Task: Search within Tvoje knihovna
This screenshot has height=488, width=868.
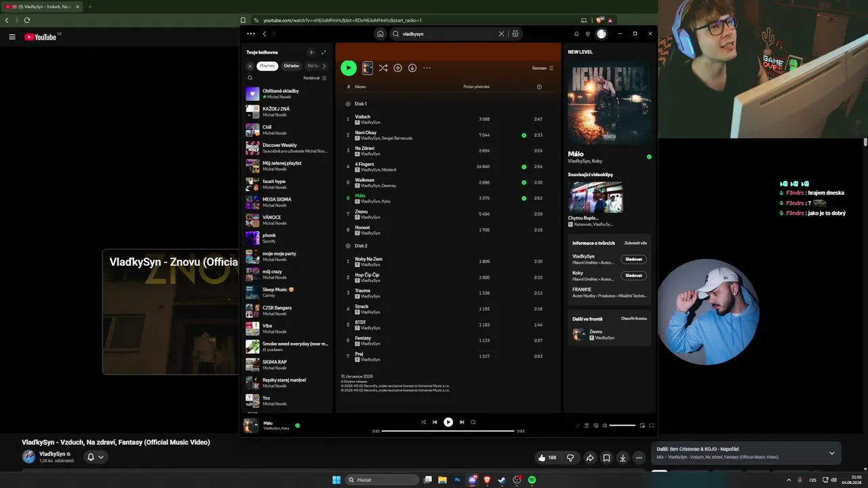Action: [250, 78]
